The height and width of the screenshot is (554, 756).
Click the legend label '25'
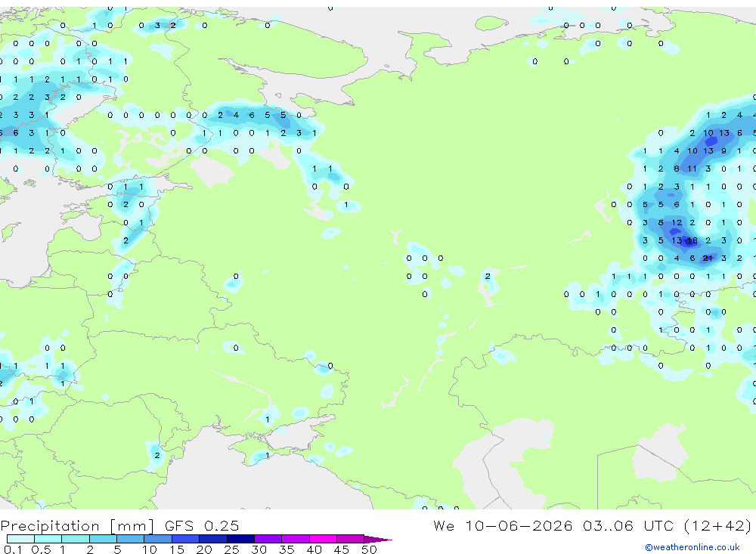[232, 549]
